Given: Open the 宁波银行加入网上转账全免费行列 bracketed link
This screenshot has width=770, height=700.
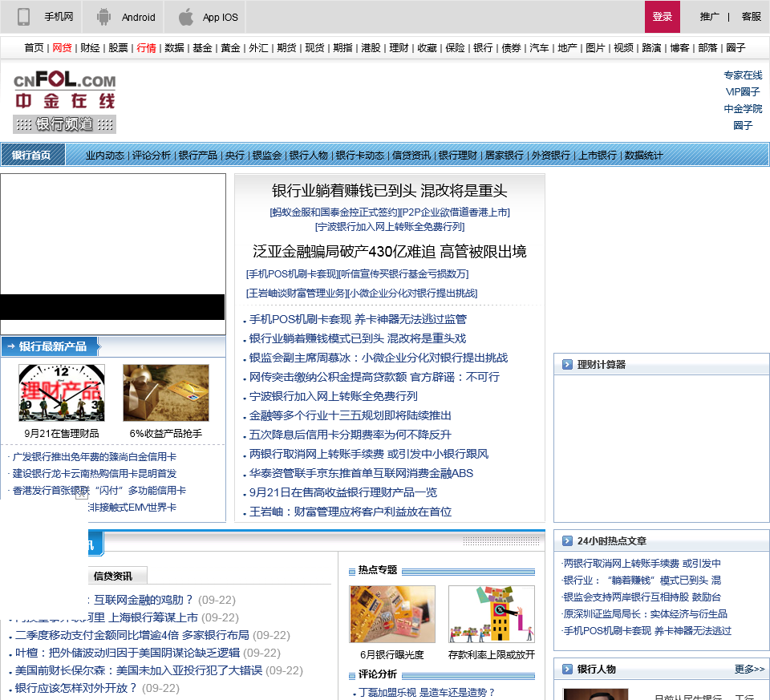Looking at the screenshot, I should click(x=390, y=226).
